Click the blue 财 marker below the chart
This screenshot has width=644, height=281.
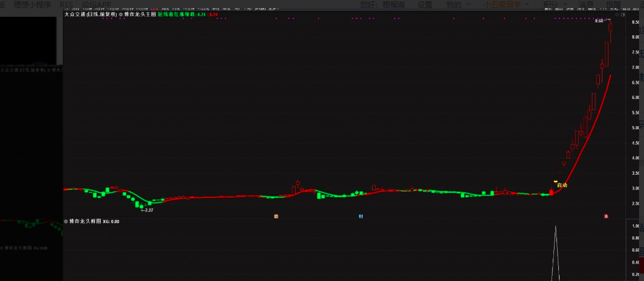click(361, 216)
